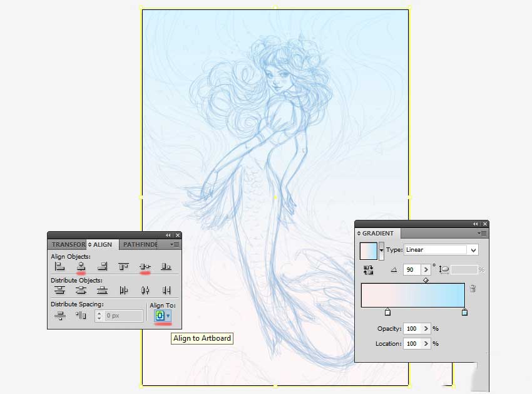
Task: Click Horizontal Align Center icon
Action: 81,266
